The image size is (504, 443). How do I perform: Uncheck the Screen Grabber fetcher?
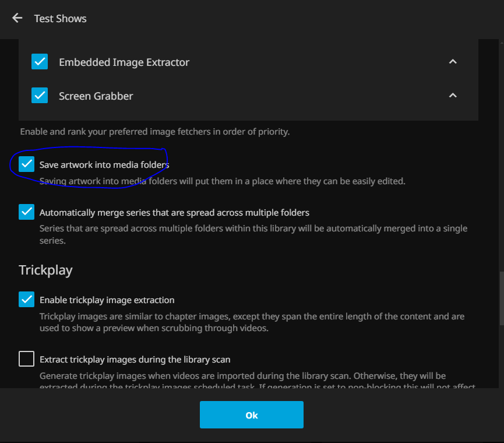(40, 96)
